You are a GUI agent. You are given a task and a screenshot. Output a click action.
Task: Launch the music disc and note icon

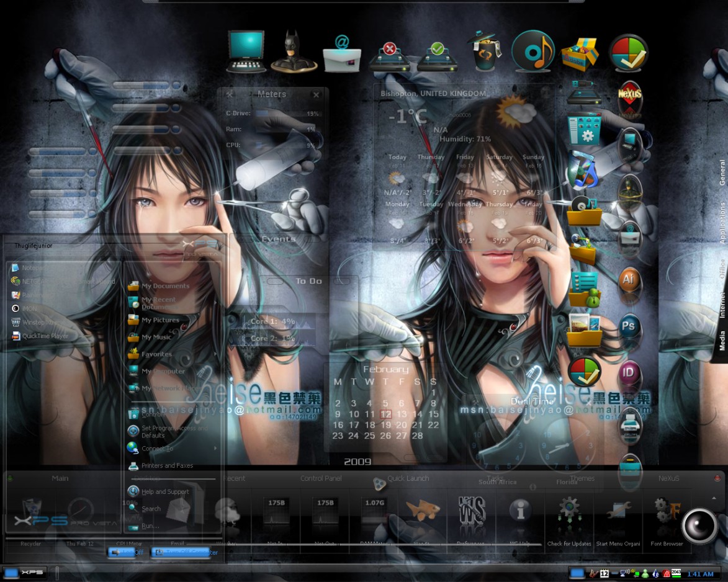533,51
